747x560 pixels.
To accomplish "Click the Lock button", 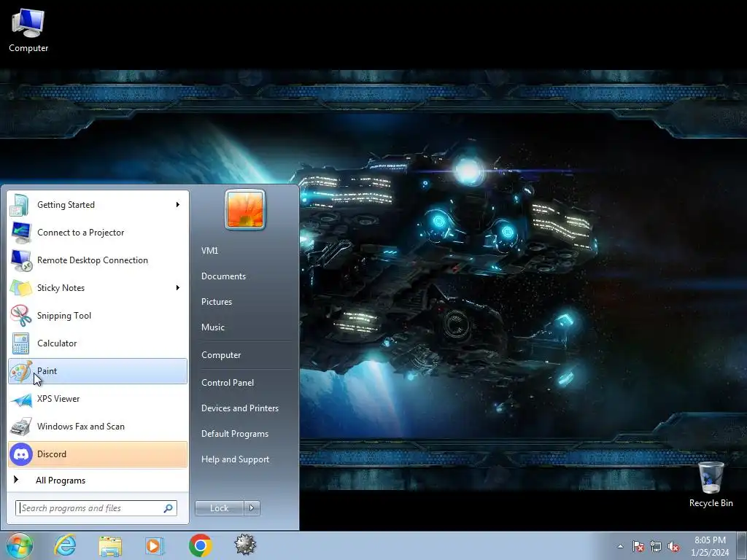I will pos(219,508).
